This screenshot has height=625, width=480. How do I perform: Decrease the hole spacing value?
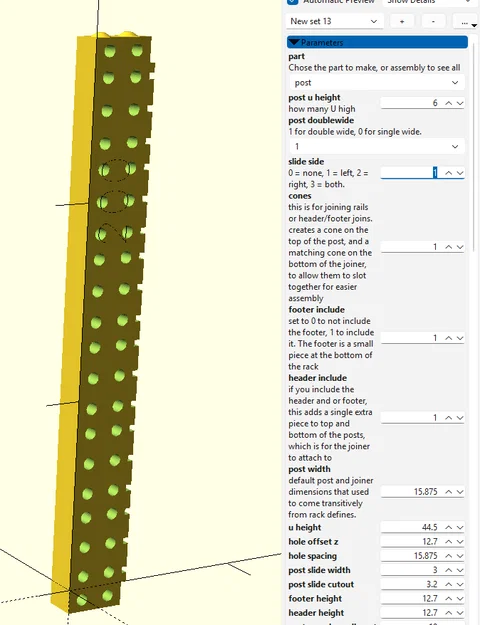(460, 555)
